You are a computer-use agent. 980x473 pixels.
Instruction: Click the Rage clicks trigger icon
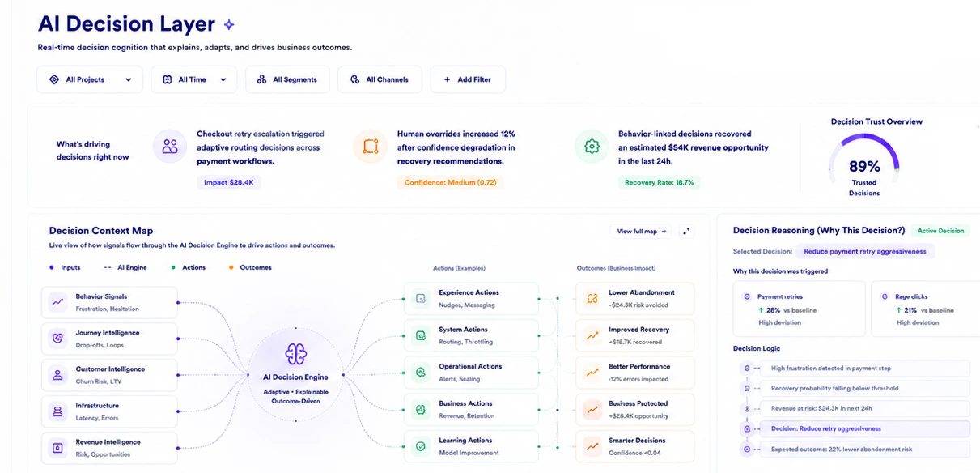click(x=885, y=297)
